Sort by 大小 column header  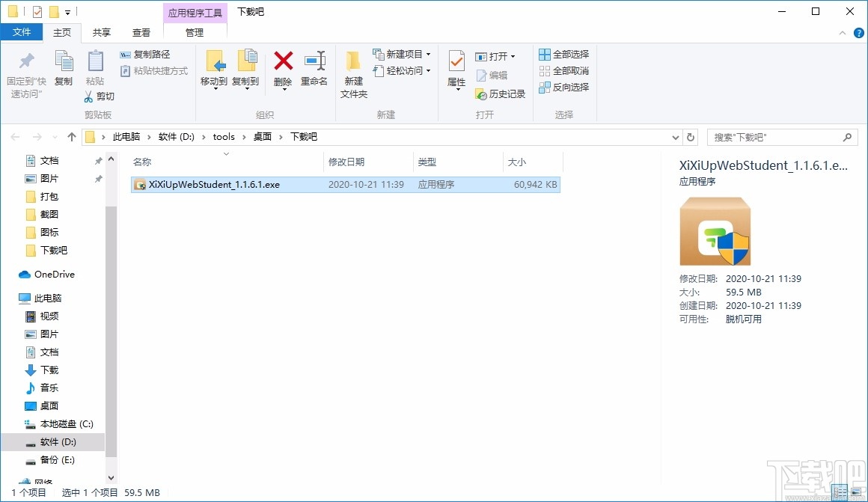pyautogui.click(x=533, y=162)
